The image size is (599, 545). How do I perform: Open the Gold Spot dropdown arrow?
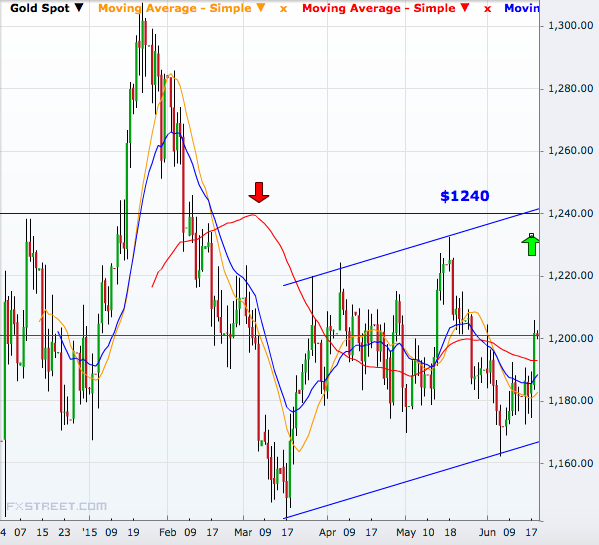tap(79, 8)
